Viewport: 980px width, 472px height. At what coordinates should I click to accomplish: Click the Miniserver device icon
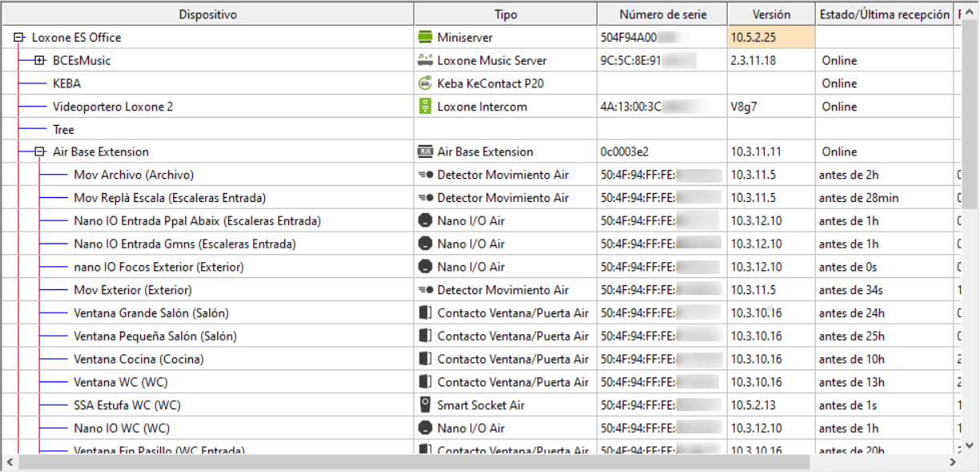click(425, 38)
